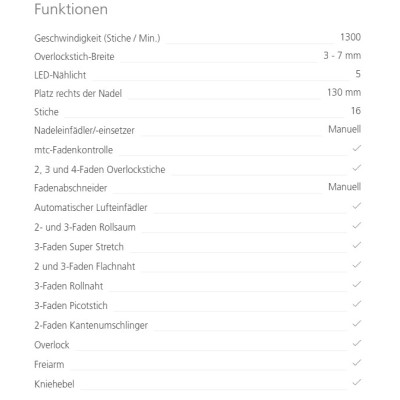Click Manuell value for Fadenabschneider
The height and width of the screenshot is (400, 400).
tap(345, 187)
